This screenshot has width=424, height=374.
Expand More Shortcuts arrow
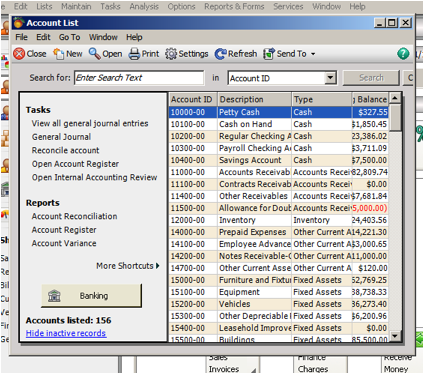158,266
